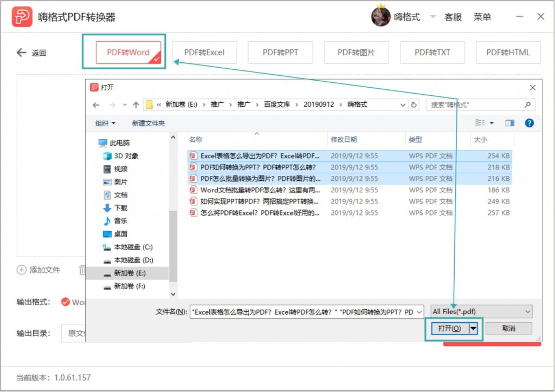This screenshot has width=555, height=392.
Task: Select 新加卷 (F:) drive
Action: click(x=124, y=286)
